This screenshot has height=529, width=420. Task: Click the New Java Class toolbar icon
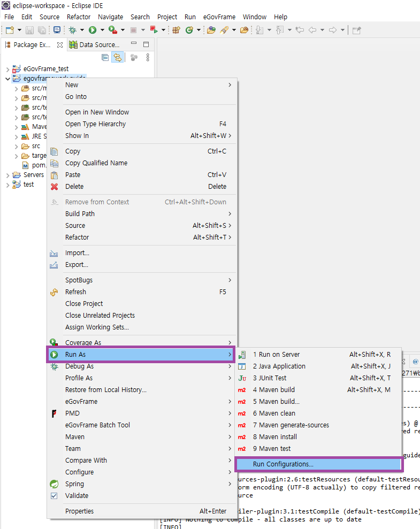(189, 30)
